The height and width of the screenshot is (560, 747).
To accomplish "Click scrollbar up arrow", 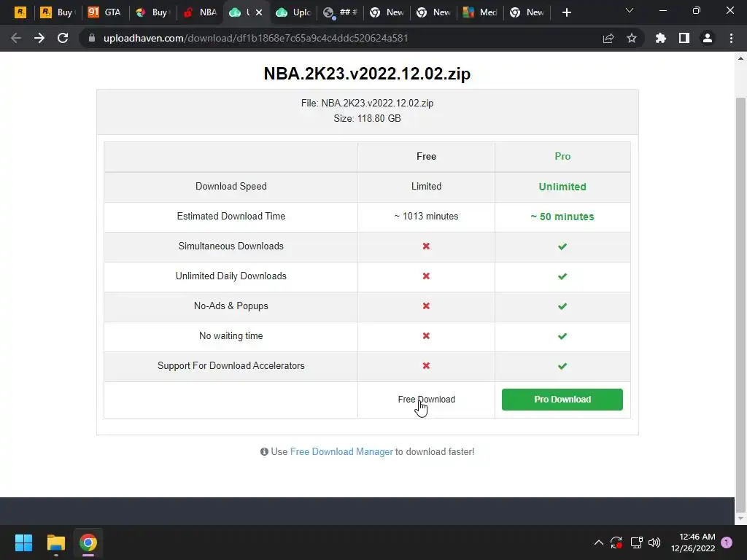I will click(740, 58).
